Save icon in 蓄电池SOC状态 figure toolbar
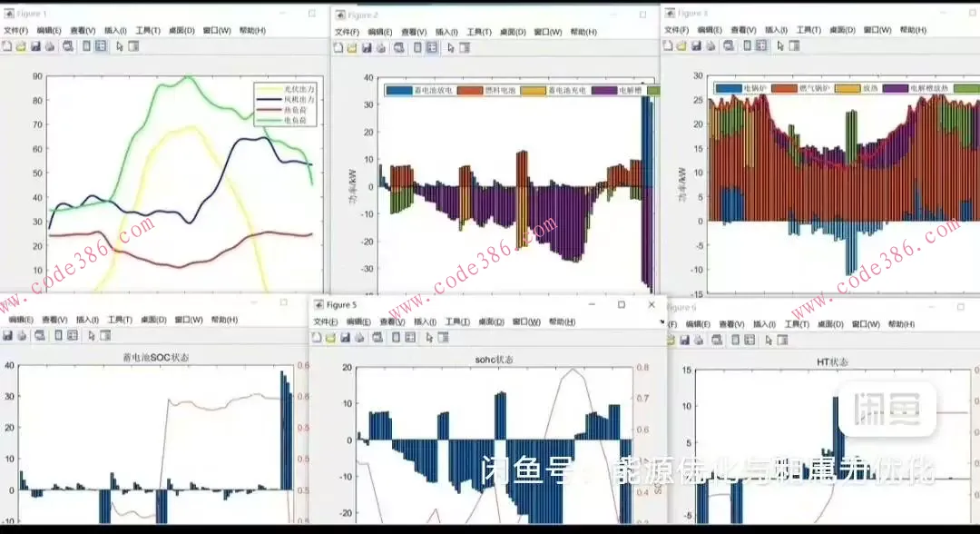Screen dimensions: 980x534 [7, 336]
